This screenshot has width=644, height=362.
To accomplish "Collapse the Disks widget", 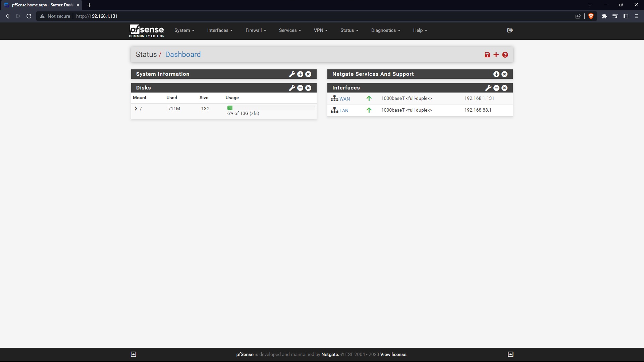I will (x=300, y=88).
